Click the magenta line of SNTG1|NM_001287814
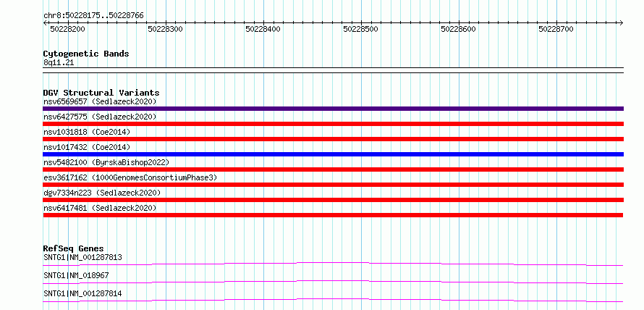The width and height of the screenshot is (644, 310). pos(333,300)
